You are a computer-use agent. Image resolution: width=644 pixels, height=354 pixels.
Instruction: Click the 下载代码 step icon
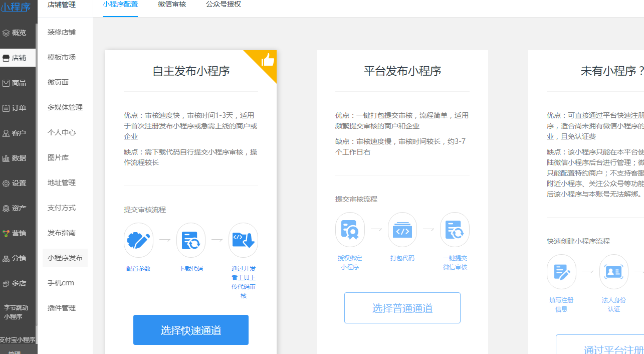191,240
